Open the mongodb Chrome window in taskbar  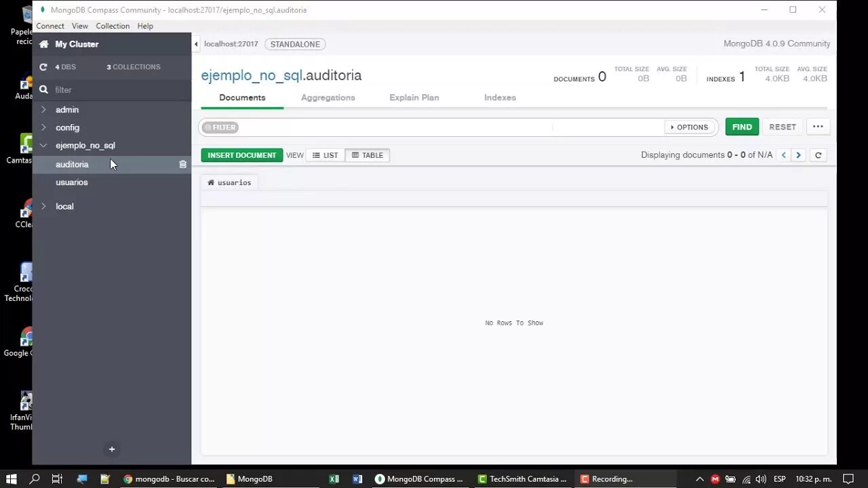coord(169,479)
